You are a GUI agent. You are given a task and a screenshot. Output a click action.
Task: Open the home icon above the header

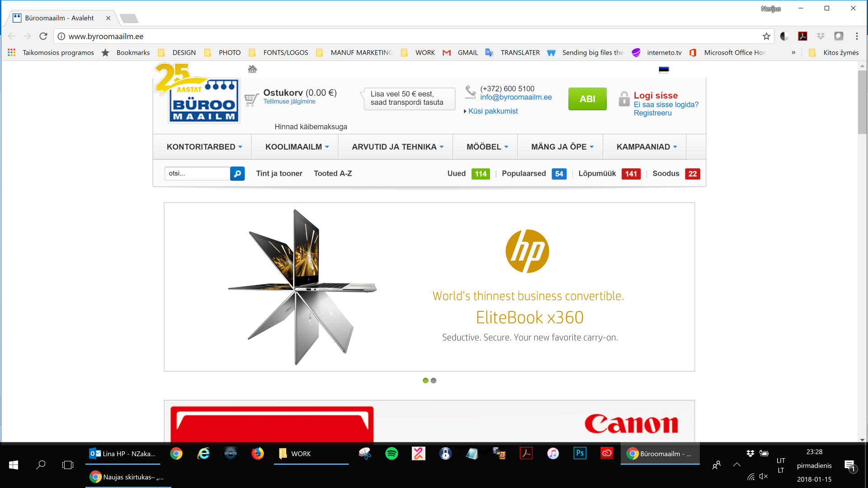pyautogui.click(x=252, y=69)
